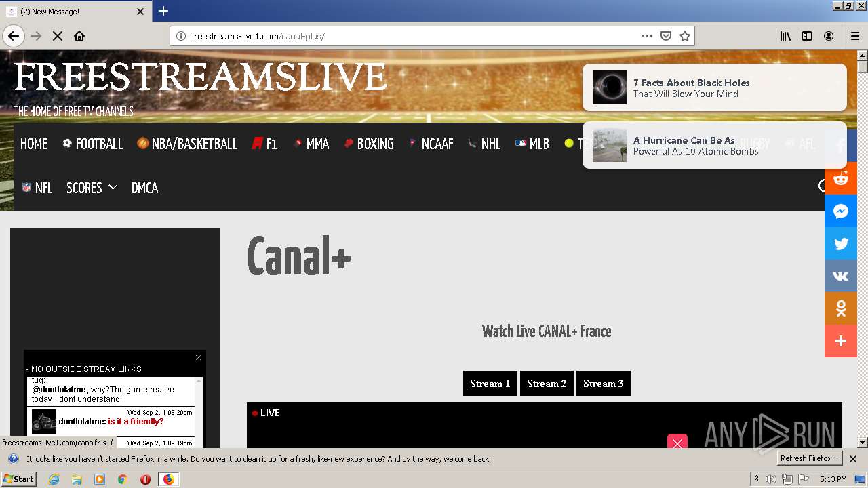Open the BOXING menu item

click(x=369, y=144)
